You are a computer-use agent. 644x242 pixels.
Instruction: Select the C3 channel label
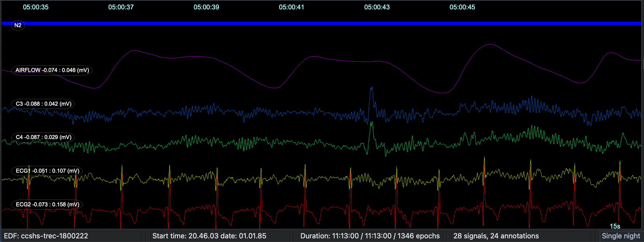[x=43, y=104]
